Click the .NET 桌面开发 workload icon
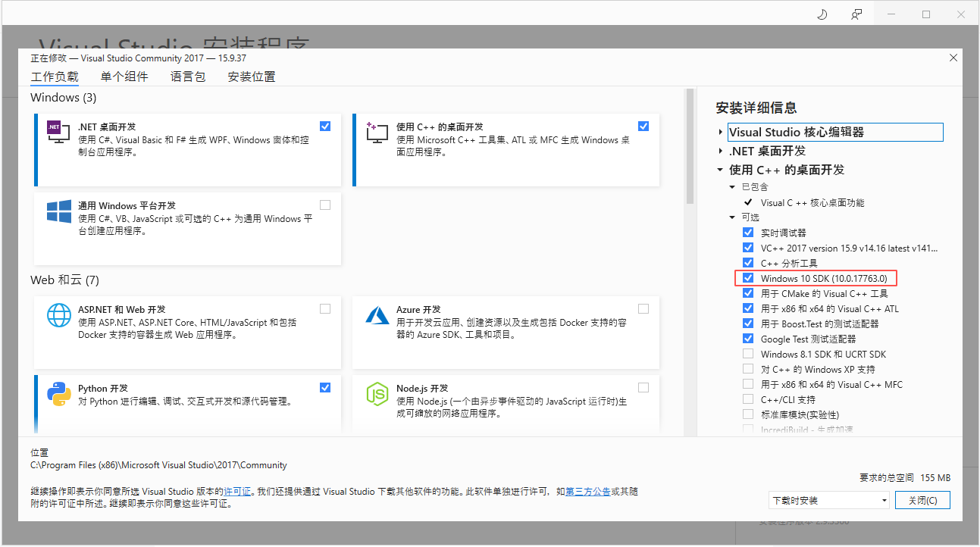The width and height of the screenshot is (980, 547). click(x=57, y=131)
